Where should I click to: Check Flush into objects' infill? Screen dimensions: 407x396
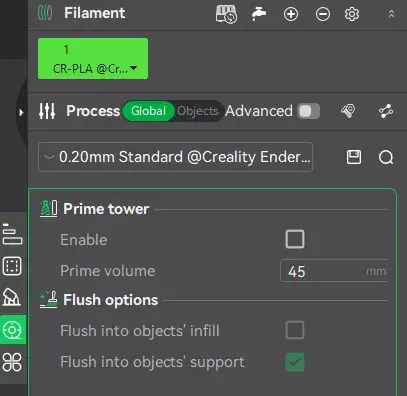[295, 330]
